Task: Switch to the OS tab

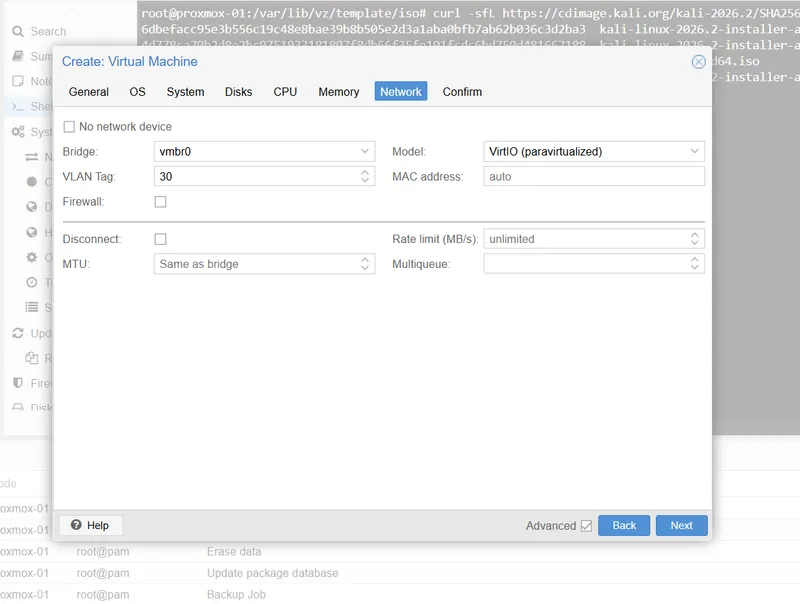Action: point(137,92)
